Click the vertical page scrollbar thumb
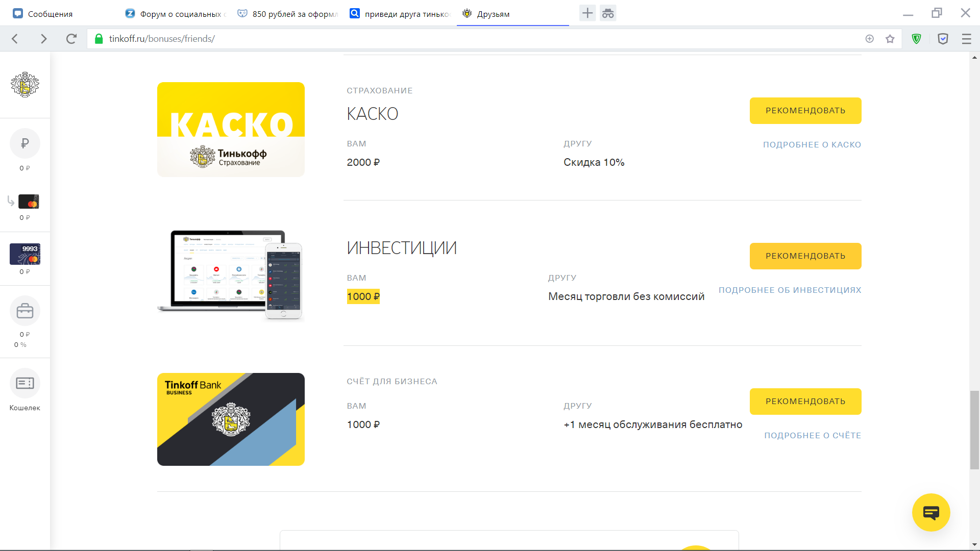This screenshot has width=980, height=551. (x=974, y=430)
